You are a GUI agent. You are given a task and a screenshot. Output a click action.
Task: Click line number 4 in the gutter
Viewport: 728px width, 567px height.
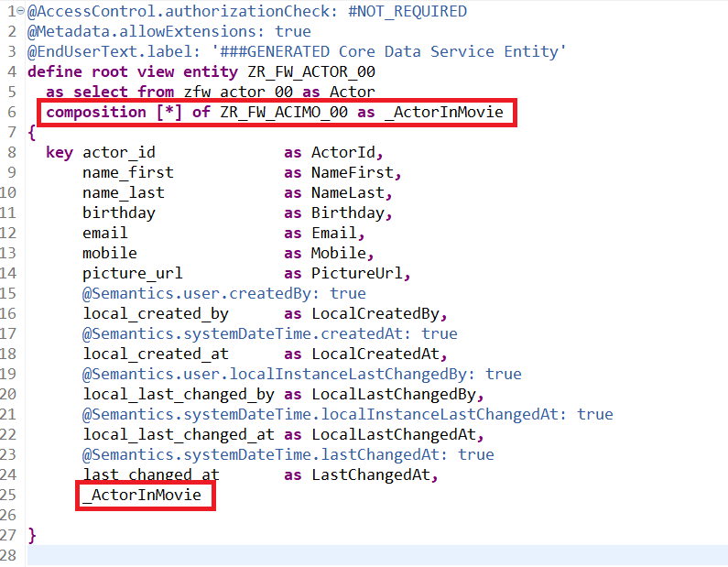[x=12, y=71]
